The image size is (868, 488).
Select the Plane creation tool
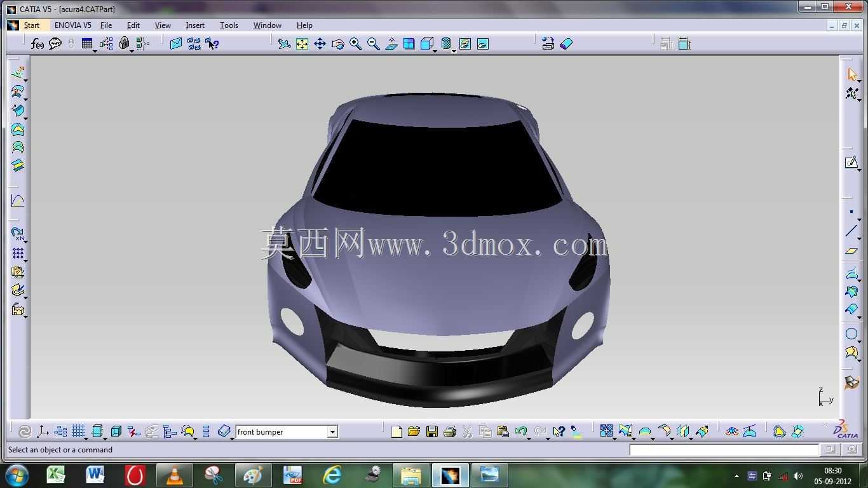pos(851,251)
